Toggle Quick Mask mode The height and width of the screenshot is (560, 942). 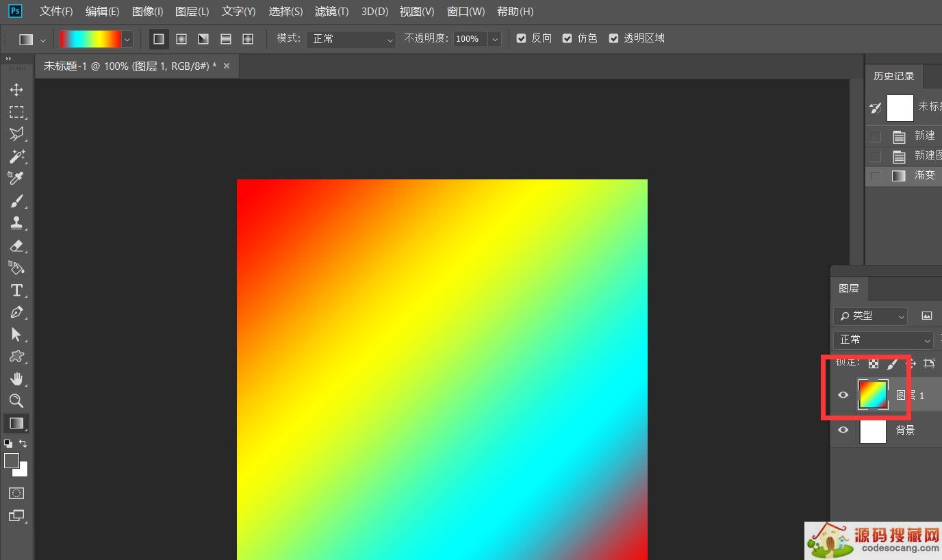pyautogui.click(x=16, y=493)
